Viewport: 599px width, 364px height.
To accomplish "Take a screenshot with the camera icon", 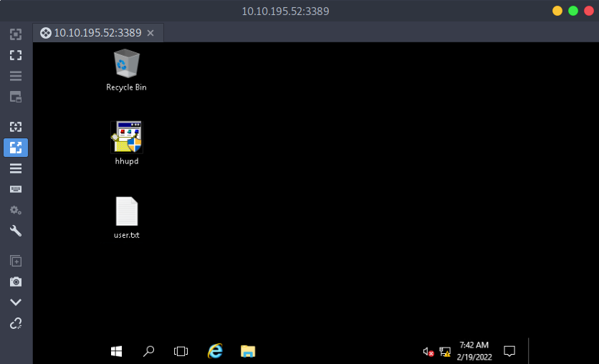I will 16,282.
